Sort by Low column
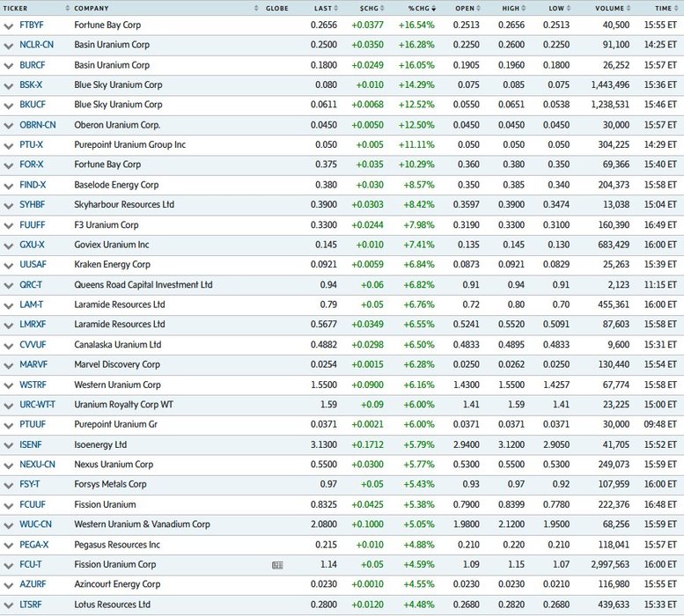The image size is (684, 616). point(560,8)
